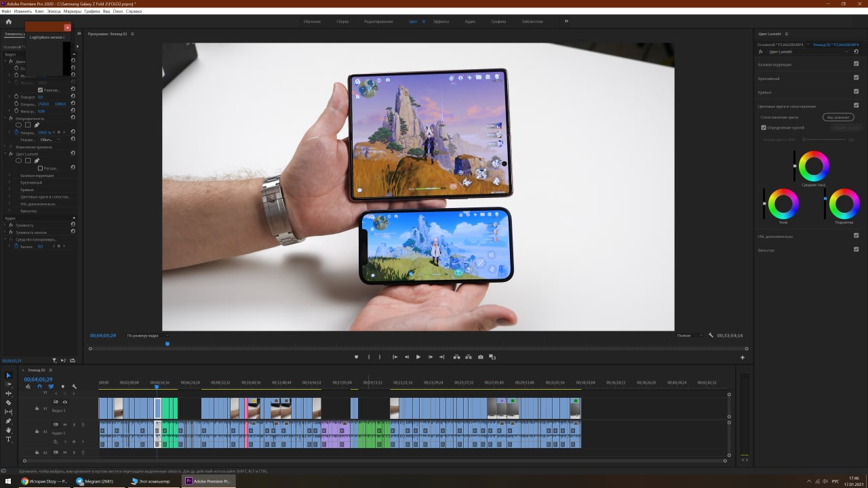Toggle Linked Selection in timeline
868x488 pixels.
(51, 386)
